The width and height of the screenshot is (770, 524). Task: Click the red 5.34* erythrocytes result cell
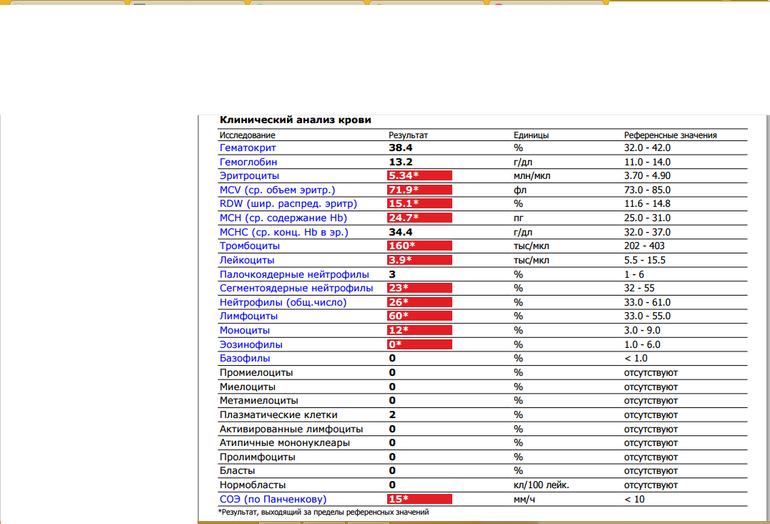coord(420,175)
